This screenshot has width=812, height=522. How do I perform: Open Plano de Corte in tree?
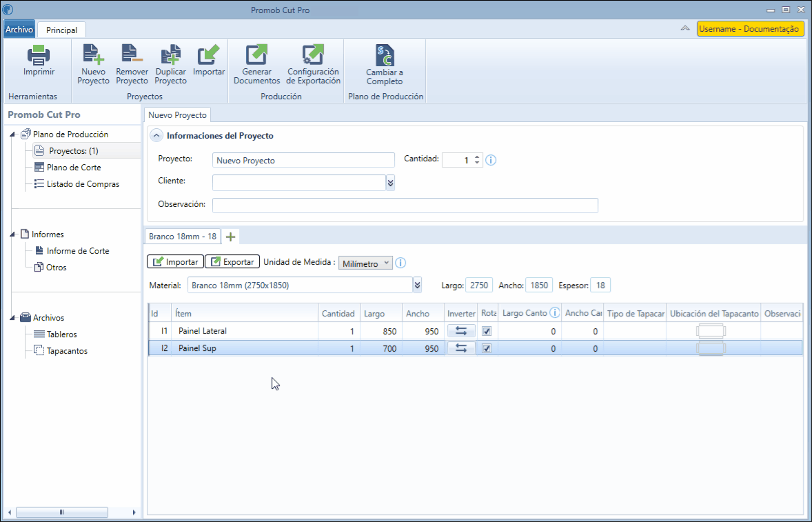(74, 168)
